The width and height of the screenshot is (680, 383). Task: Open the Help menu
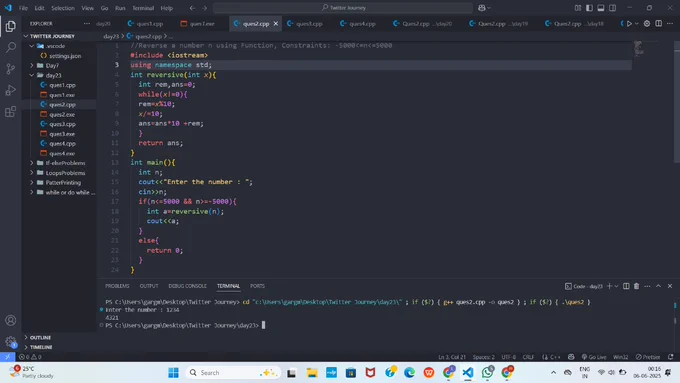pyautogui.click(x=167, y=8)
